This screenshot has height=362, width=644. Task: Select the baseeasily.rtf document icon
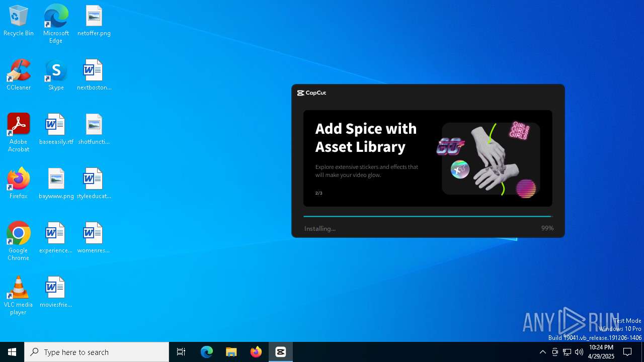click(56, 130)
